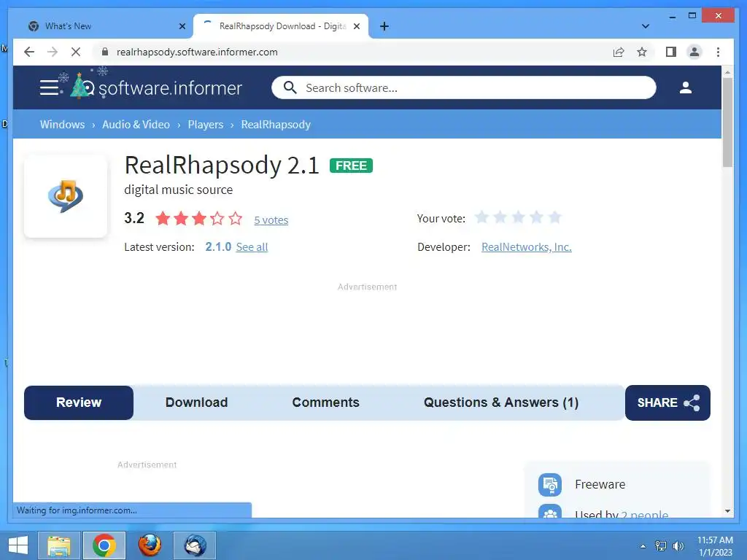
Task: Close the RealRhapsody Download tab
Action: click(356, 26)
